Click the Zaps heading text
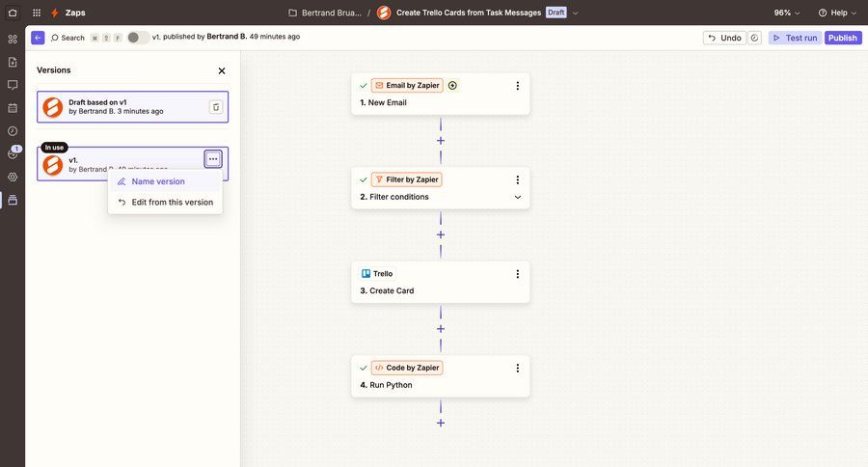Image resolution: width=868 pixels, height=467 pixels. click(x=75, y=13)
